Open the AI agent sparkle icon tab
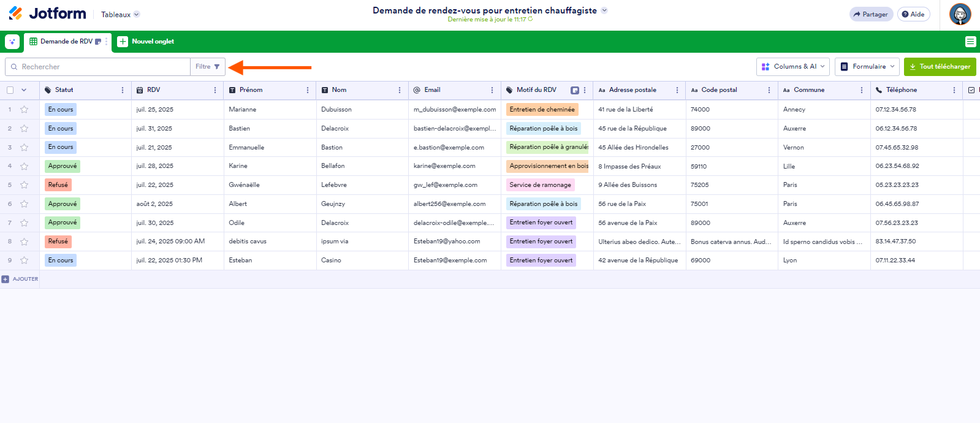This screenshot has height=423, width=980. 12,42
